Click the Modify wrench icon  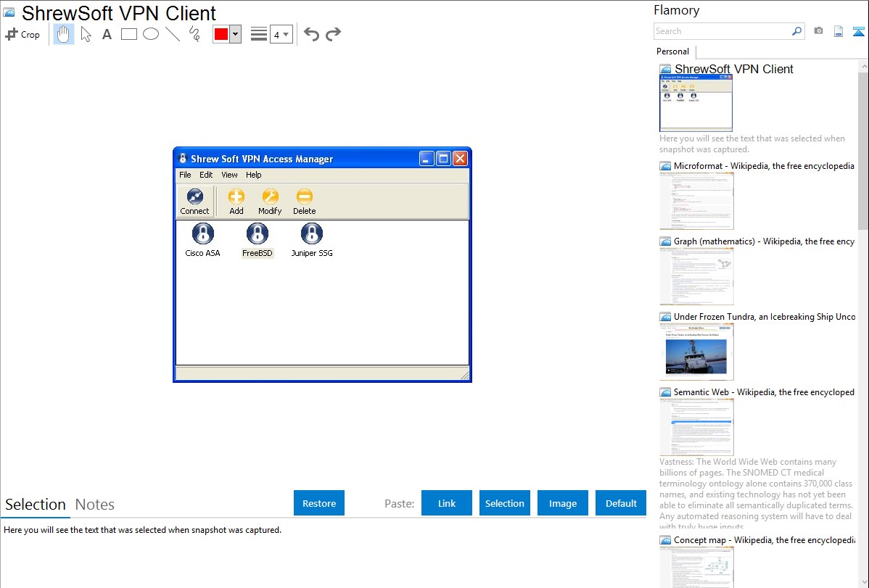pyautogui.click(x=270, y=202)
